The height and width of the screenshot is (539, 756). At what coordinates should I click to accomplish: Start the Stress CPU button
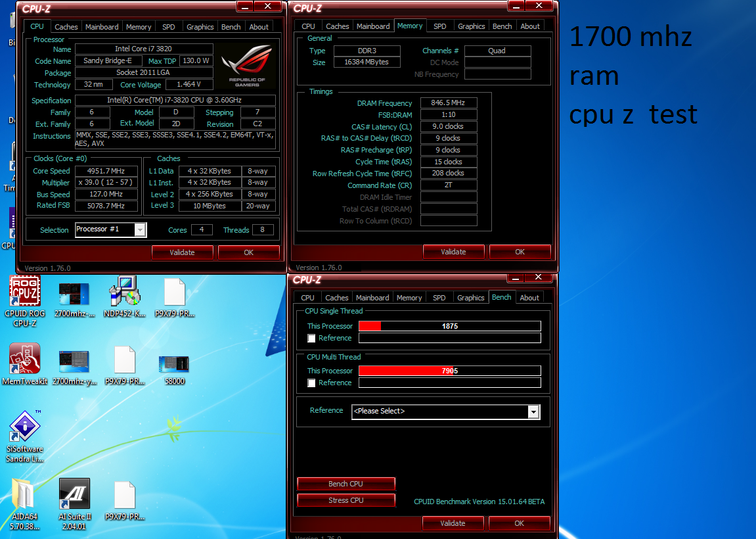[345, 500]
